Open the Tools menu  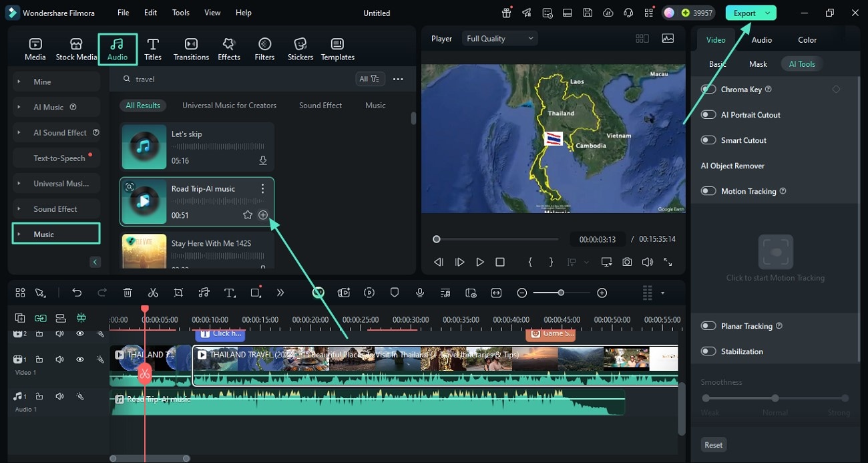click(x=181, y=13)
